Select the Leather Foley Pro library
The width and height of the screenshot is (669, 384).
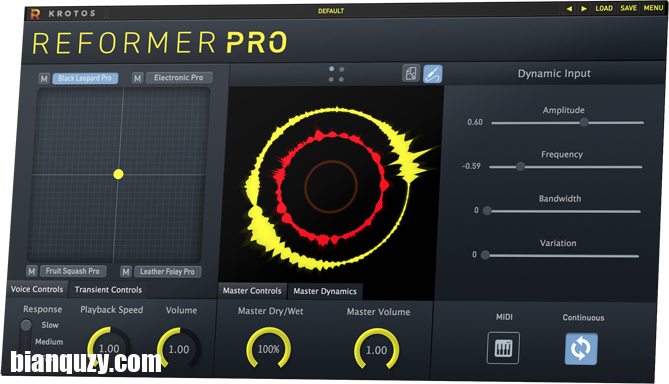(167, 271)
